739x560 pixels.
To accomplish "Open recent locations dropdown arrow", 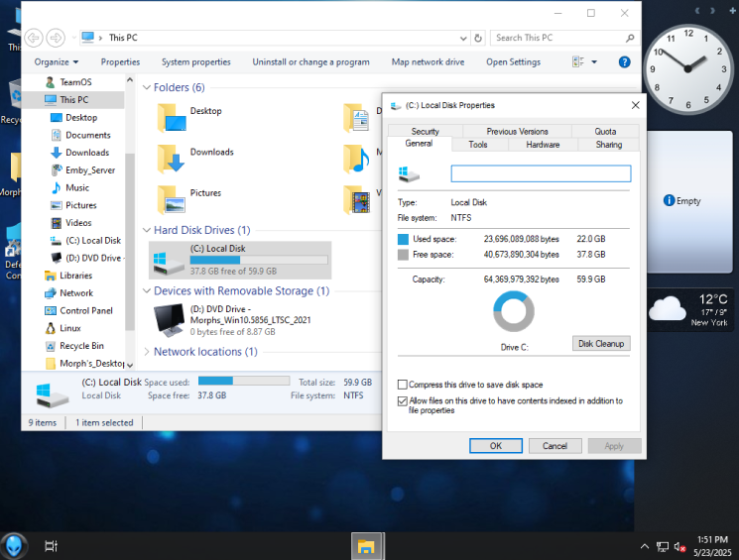I will 73,38.
